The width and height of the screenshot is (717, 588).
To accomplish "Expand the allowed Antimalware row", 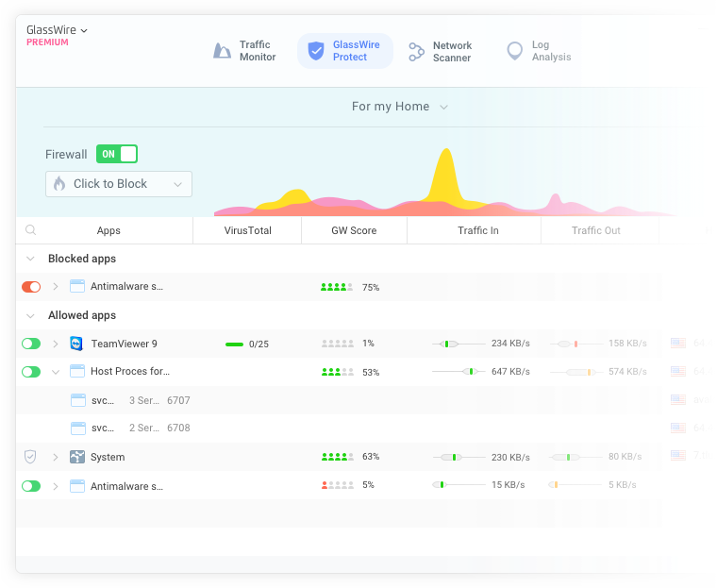I will coord(56,486).
